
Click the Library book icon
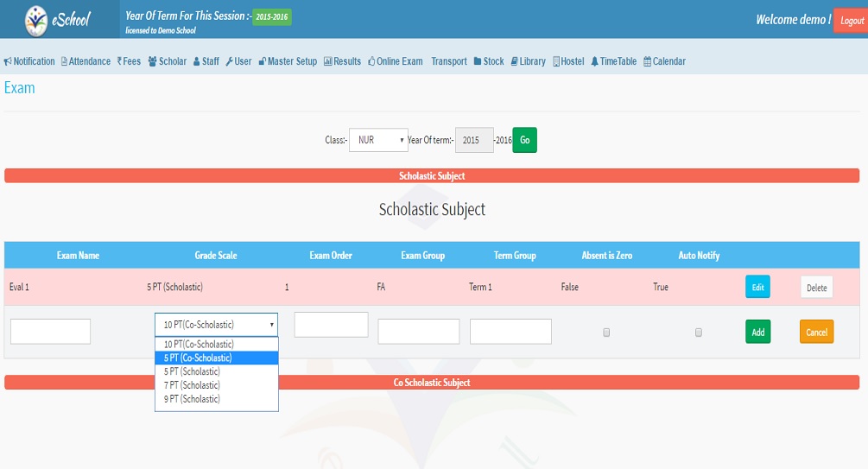(514, 61)
